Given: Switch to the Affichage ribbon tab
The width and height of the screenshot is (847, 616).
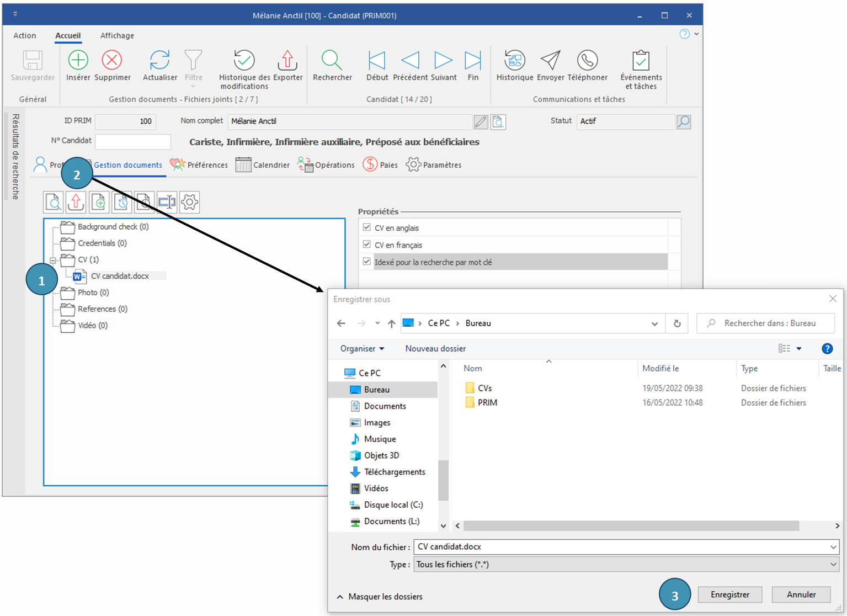Looking at the screenshot, I should [x=117, y=35].
